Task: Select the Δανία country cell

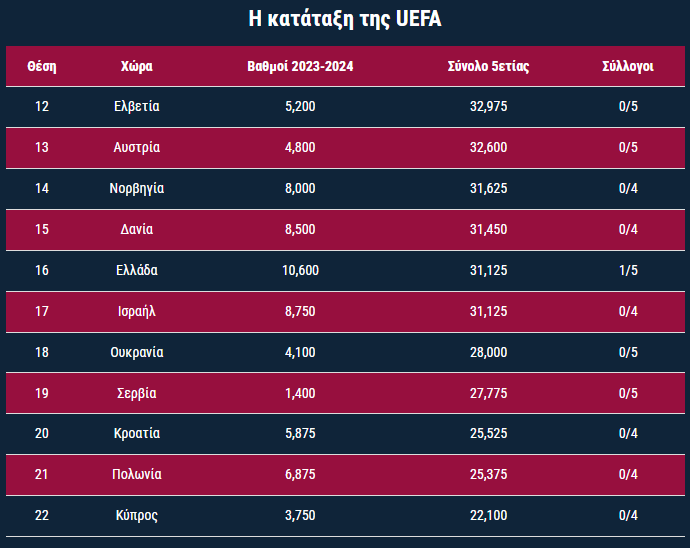Action: click(x=137, y=229)
